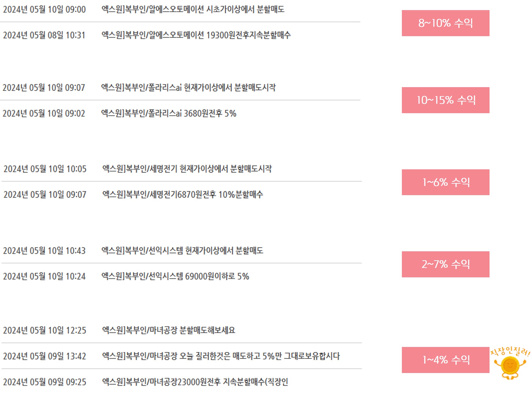532x393 pixels.
Task: Open 마녀공장 오늘 질러한것은 매도하고 message
Action: [221, 356]
